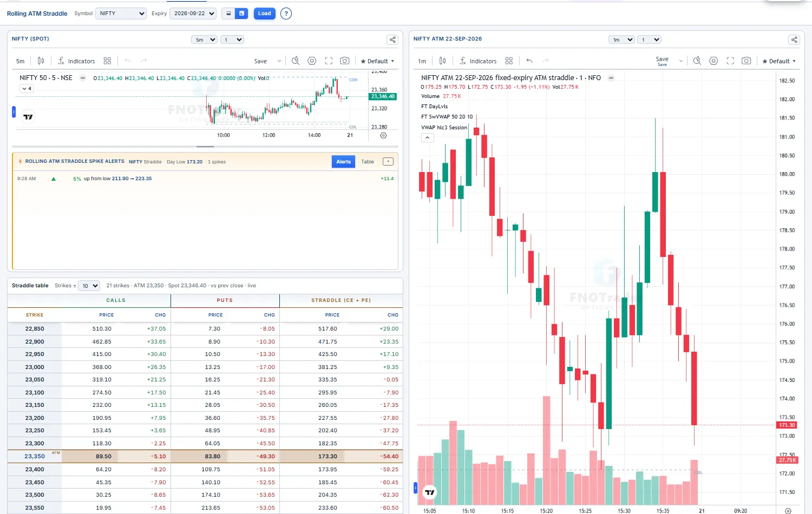The width and height of the screenshot is (812, 514).
Task: Open layout grid templates in straddle chart
Action: (x=509, y=61)
